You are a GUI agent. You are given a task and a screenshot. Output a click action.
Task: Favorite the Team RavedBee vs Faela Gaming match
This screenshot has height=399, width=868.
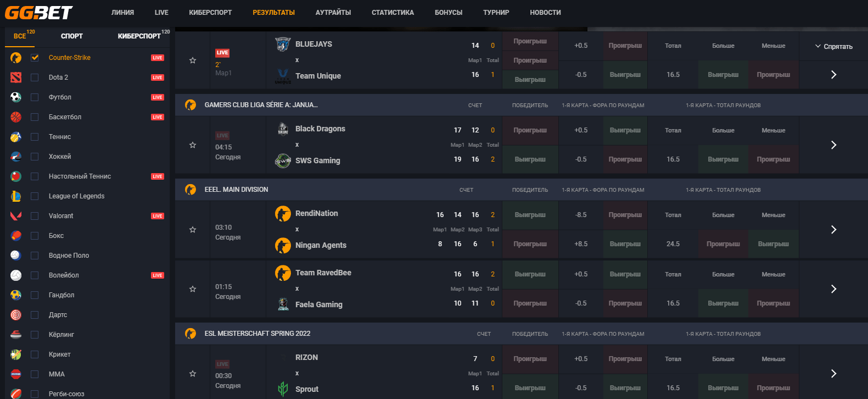coord(193,289)
